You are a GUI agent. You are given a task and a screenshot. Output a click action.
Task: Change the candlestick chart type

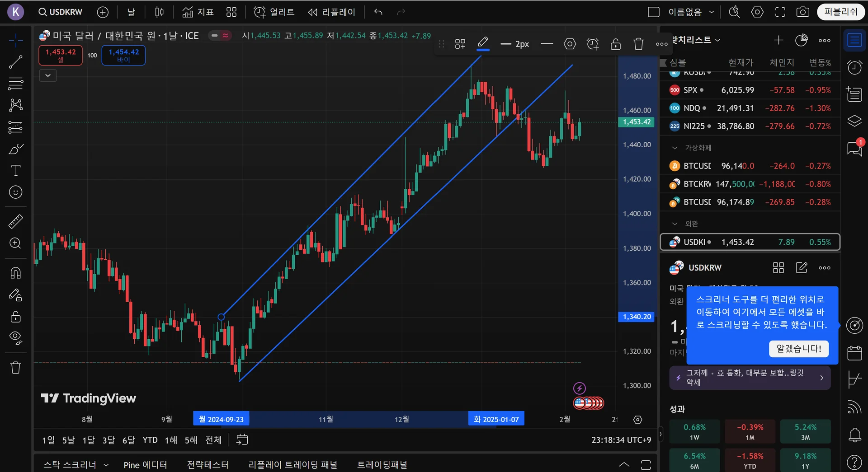[159, 12]
